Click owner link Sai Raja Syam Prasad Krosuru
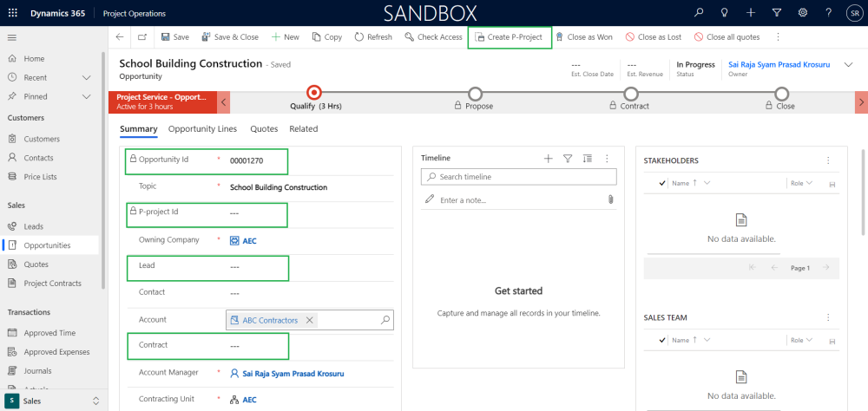This screenshot has height=411, width=868. [x=779, y=65]
